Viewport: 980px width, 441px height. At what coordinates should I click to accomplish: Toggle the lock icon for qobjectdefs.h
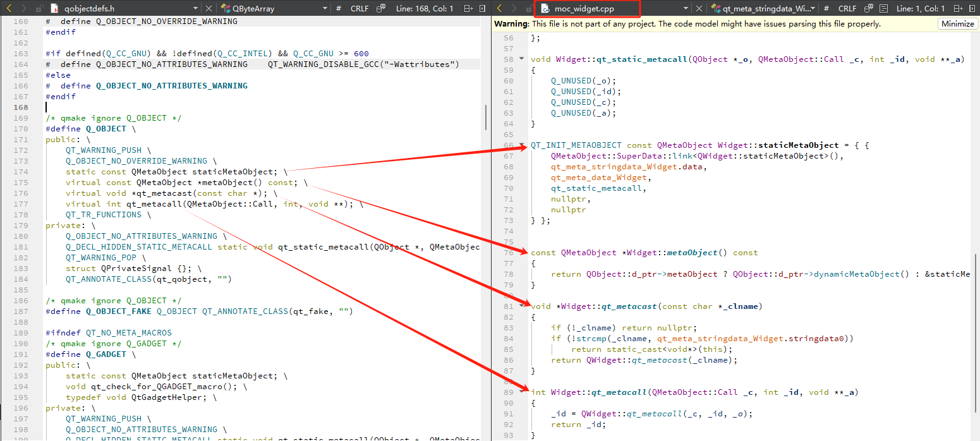[39, 9]
